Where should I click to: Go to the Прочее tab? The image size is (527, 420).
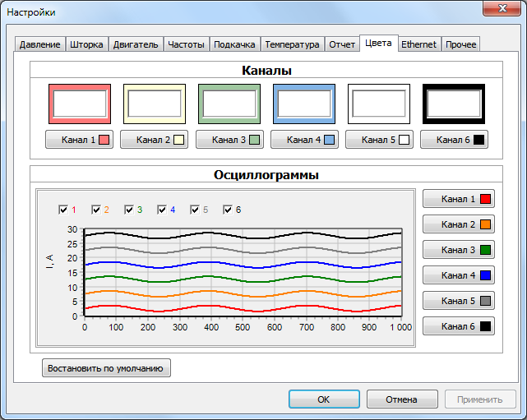pyautogui.click(x=460, y=44)
